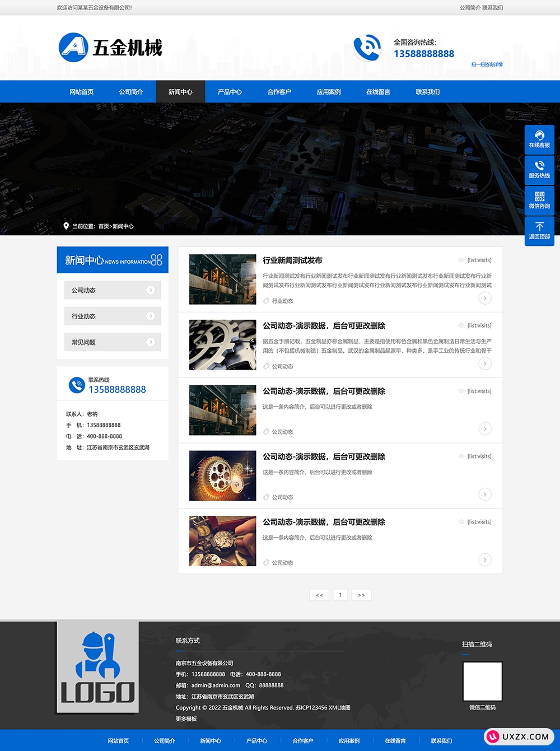Select page 1 in pagination
Viewport: 560px width, 751px height.
point(340,595)
